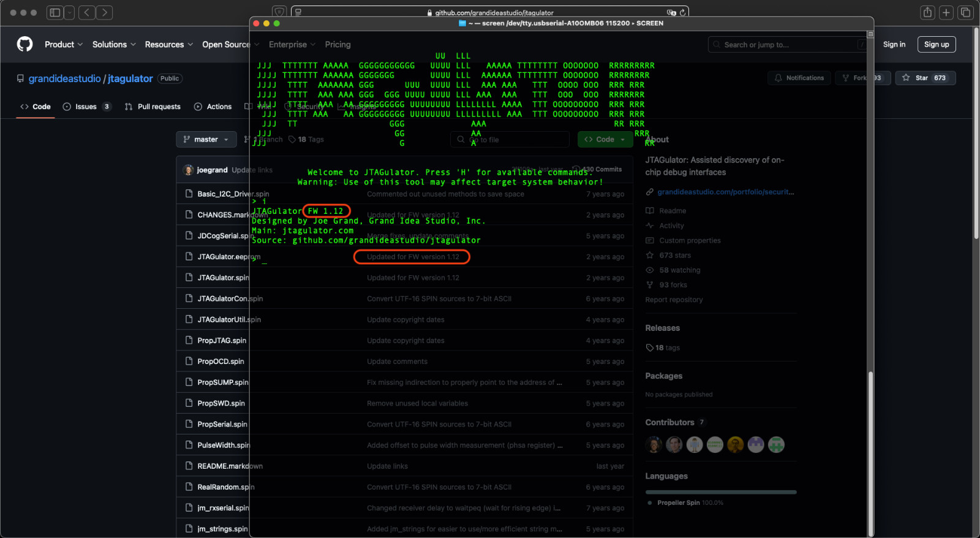Switch to the Actions tab

213,107
